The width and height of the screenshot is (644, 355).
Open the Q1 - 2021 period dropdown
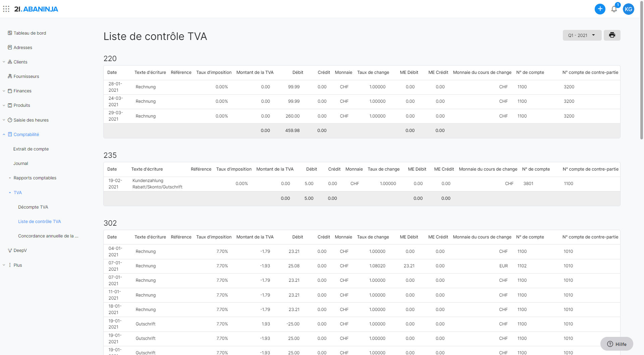582,35
